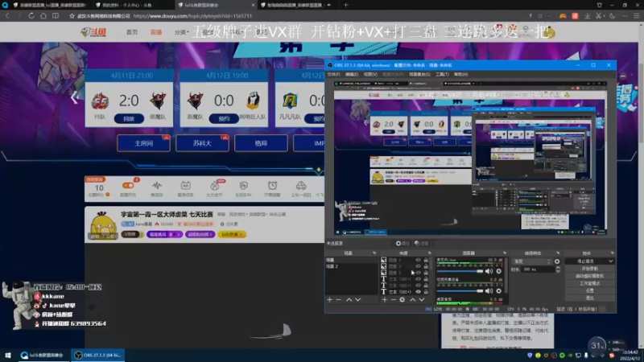
Task: Toggle visibility of third image source in OBS
Action: (418, 273)
